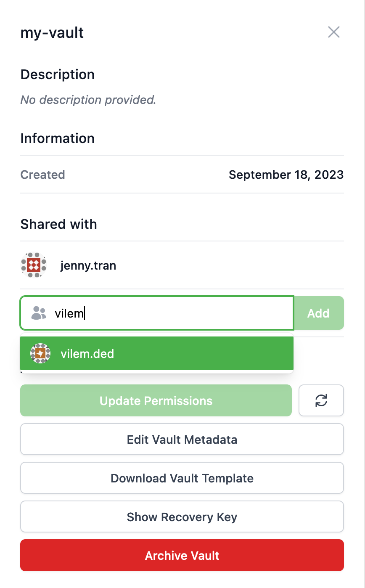The height and width of the screenshot is (588, 365).
Task: Click the "Information" section heading
Action: pos(58,138)
